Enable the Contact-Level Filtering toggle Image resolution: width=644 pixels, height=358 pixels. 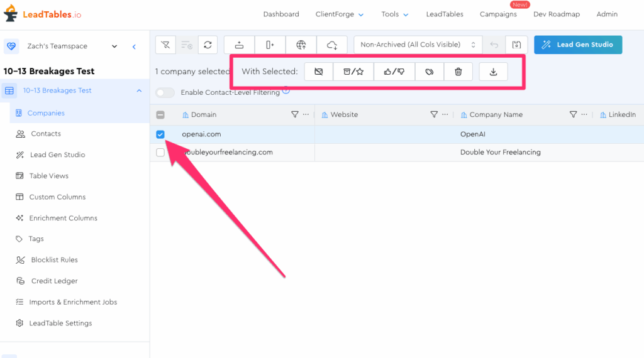tap(165, 93)
